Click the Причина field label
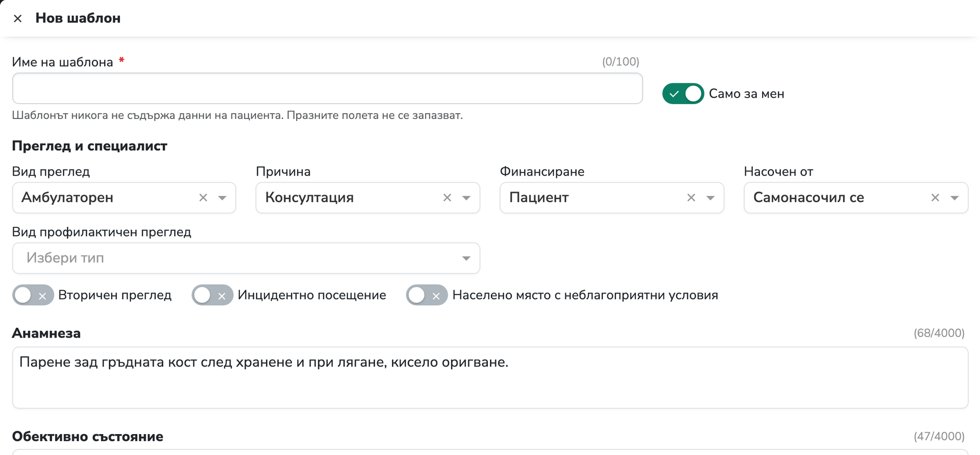The height and width of the screenshot is (455, 980). pyautogui.click(x=283, y=172)
